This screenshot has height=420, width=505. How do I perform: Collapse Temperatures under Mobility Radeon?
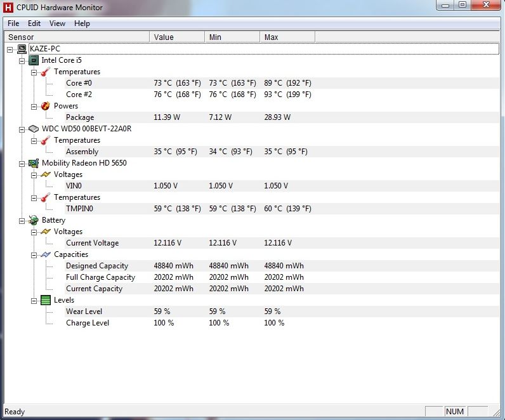[34, 198]
